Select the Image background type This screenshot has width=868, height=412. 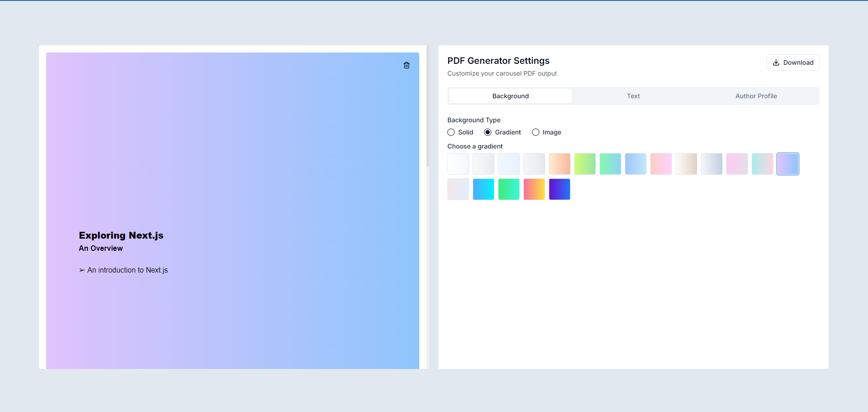pyautogui.click(x=536, y=132)
